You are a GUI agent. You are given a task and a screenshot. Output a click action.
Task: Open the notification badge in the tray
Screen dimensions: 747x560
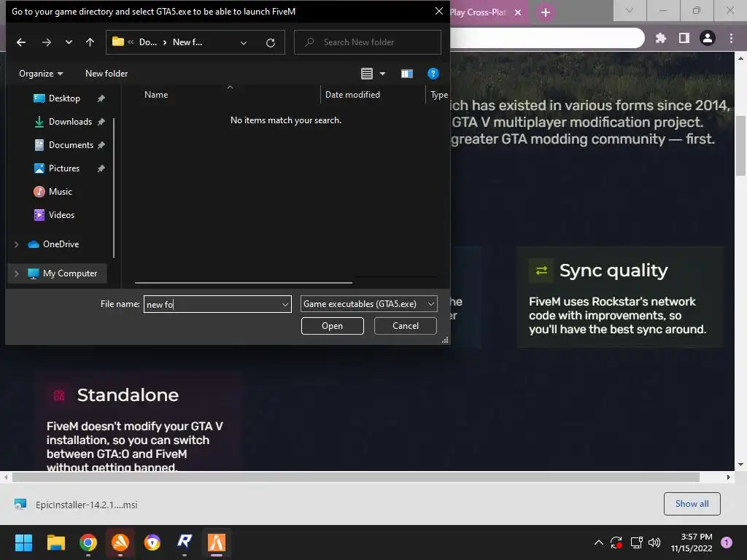point(727,542)
